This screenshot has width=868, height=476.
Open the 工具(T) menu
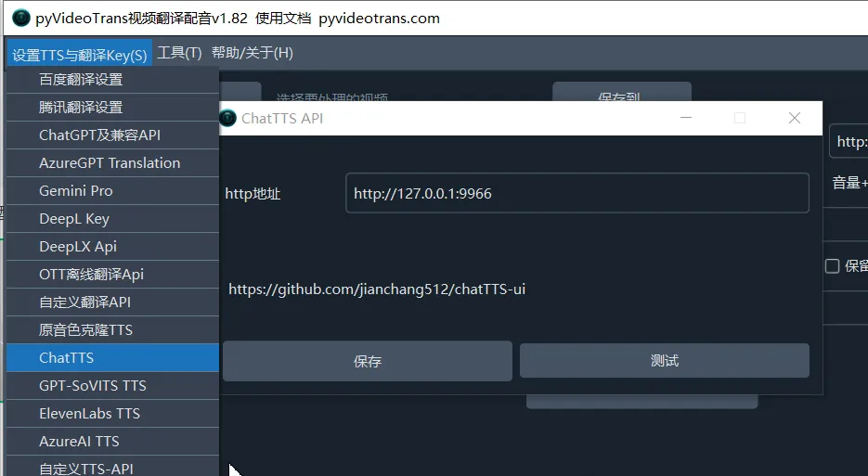click(x=179, y=53)
